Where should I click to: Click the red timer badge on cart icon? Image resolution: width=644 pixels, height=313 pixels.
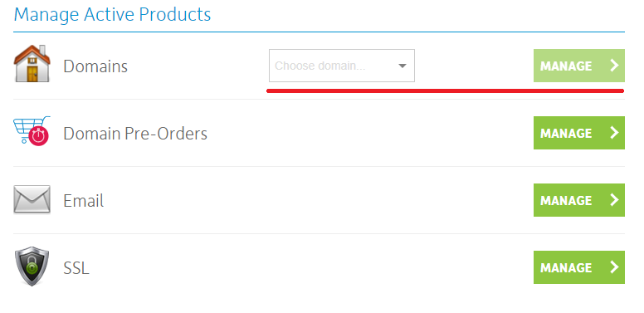pyautogui.click(x=39, y=136)
